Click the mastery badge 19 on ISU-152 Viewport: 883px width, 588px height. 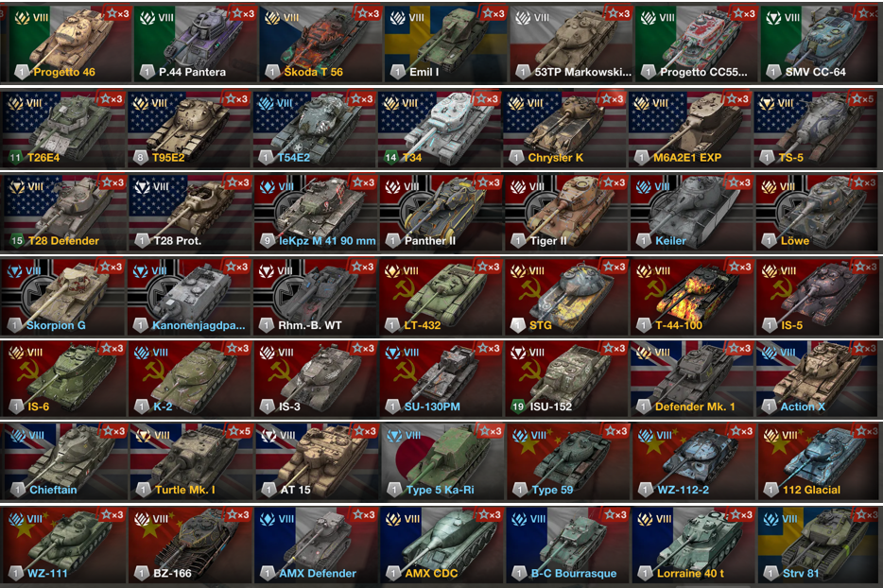517,406
